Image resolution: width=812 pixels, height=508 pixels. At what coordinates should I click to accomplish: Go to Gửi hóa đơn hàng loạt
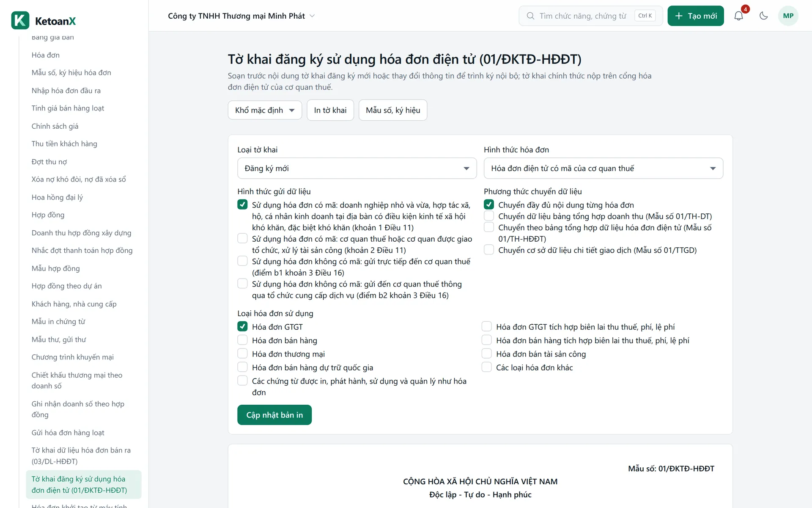[68, 432]
